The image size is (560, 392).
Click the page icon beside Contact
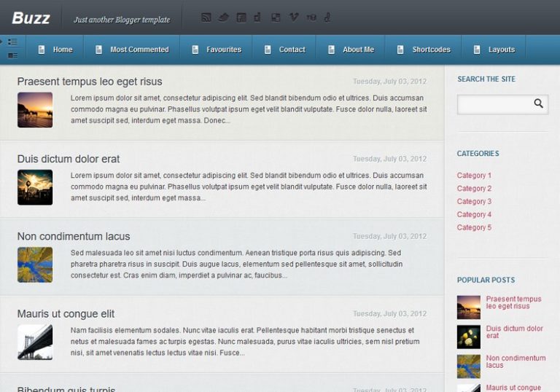coord(268,50)
